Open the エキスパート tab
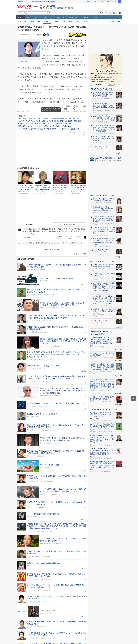This screenshot has height=644, width=138. [x=48, y=17]
